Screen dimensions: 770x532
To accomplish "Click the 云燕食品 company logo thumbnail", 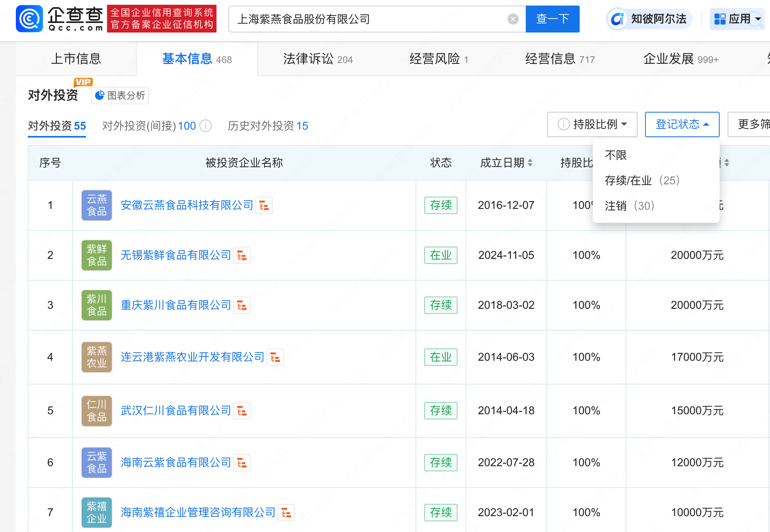I will tap(97, 205).
